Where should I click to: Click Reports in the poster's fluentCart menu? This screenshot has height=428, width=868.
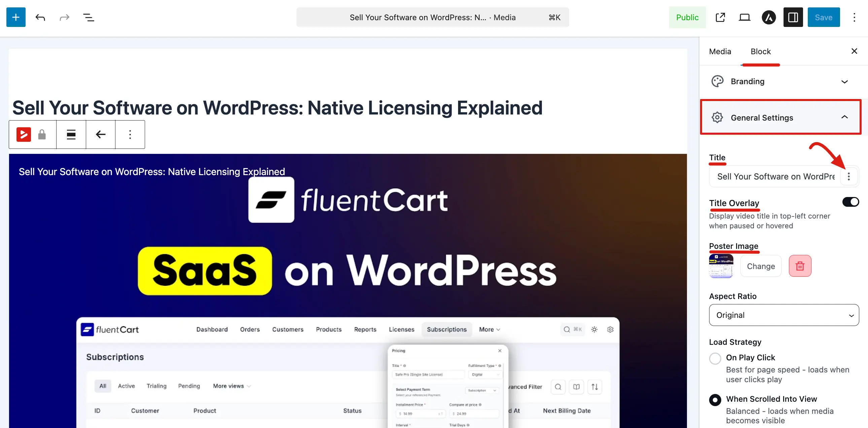[x=365, y=329]
